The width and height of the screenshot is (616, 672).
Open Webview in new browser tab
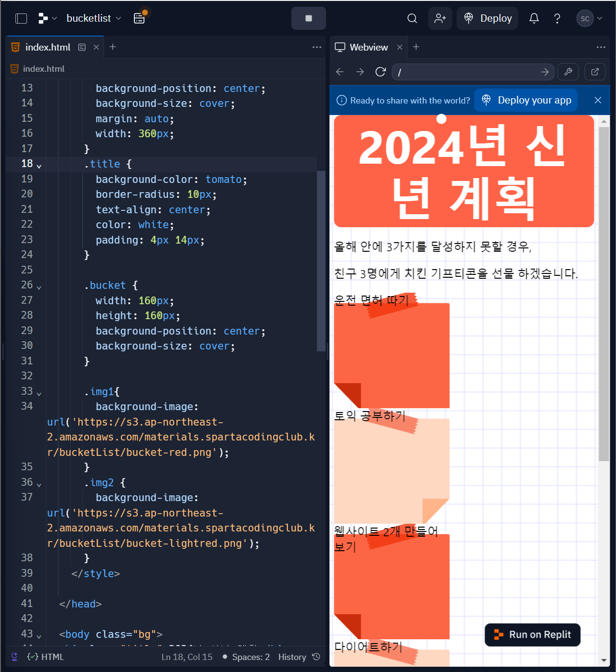tap(595, 72)
